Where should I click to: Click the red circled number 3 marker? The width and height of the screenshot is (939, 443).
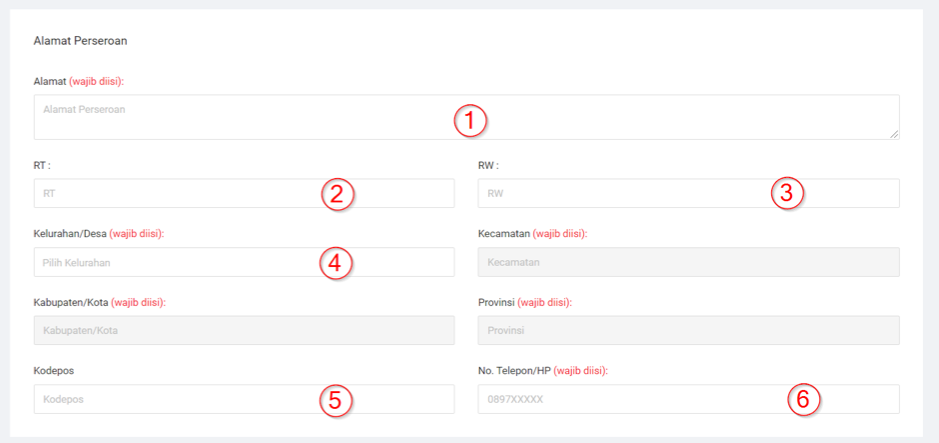(787, 194)
